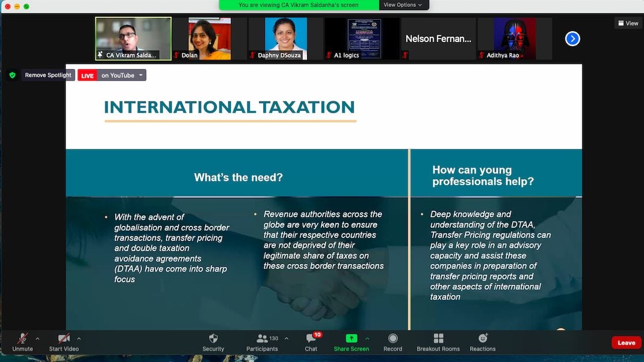This screenshot has width=644, height=362.
Task: Select Daphny DSouza's video thumbnail
Action: pyautogui.click(x=286, y=38)
